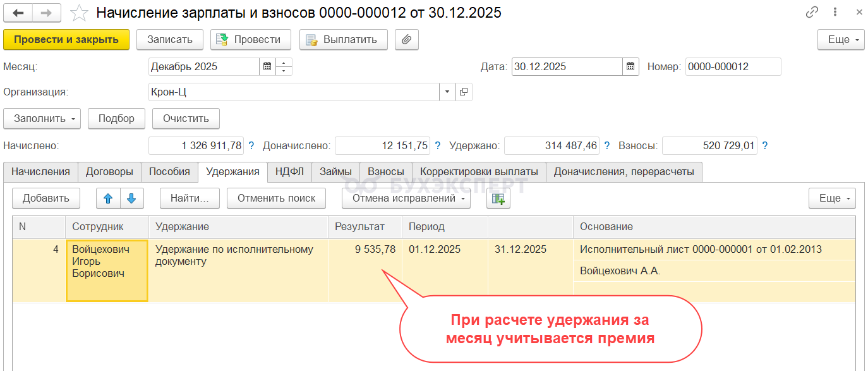
Task: Open the vertical dots window menu
Action: tap(835, 13)
